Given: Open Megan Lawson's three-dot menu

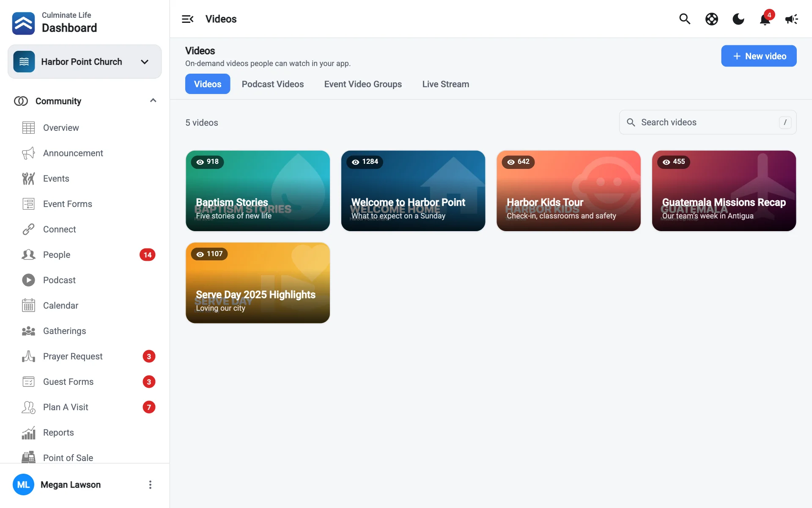Looking at the screenshot, I should [x=150, y=485].
